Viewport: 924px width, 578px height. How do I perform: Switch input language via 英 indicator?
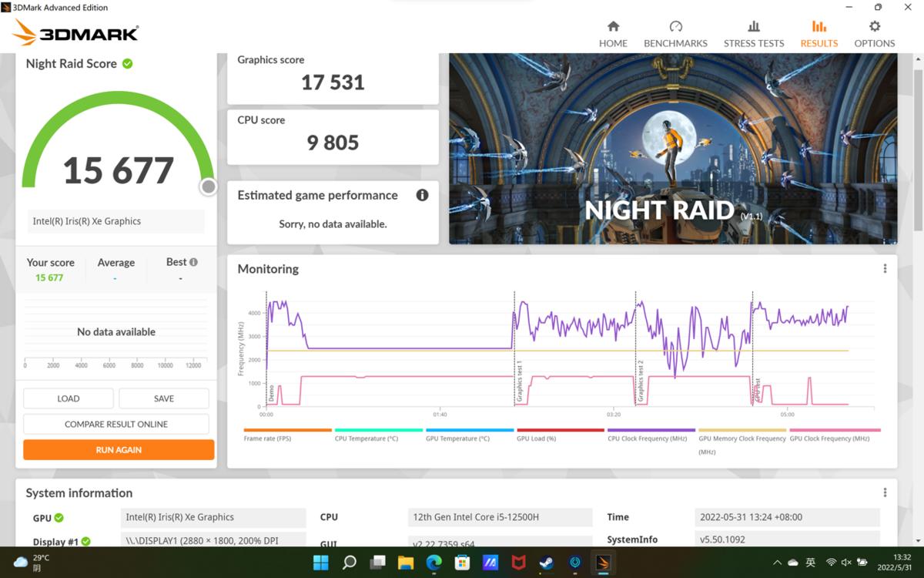(x=811, y=563)
